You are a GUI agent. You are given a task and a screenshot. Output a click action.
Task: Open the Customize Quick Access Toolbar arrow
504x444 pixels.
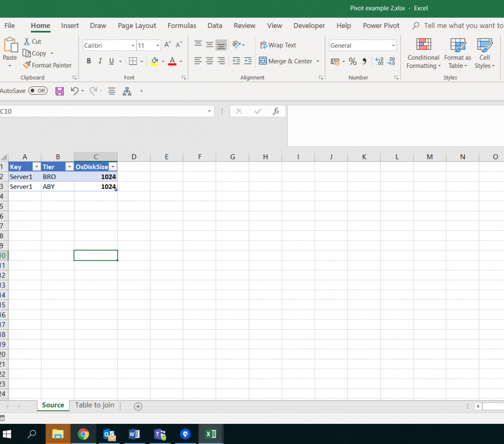click(142, 91)
